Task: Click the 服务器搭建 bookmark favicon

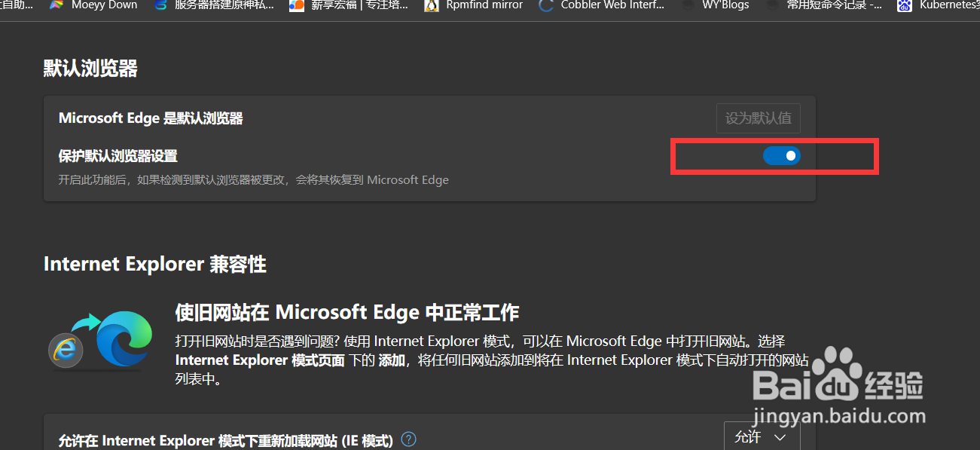Action: click(x=160, y=5)
